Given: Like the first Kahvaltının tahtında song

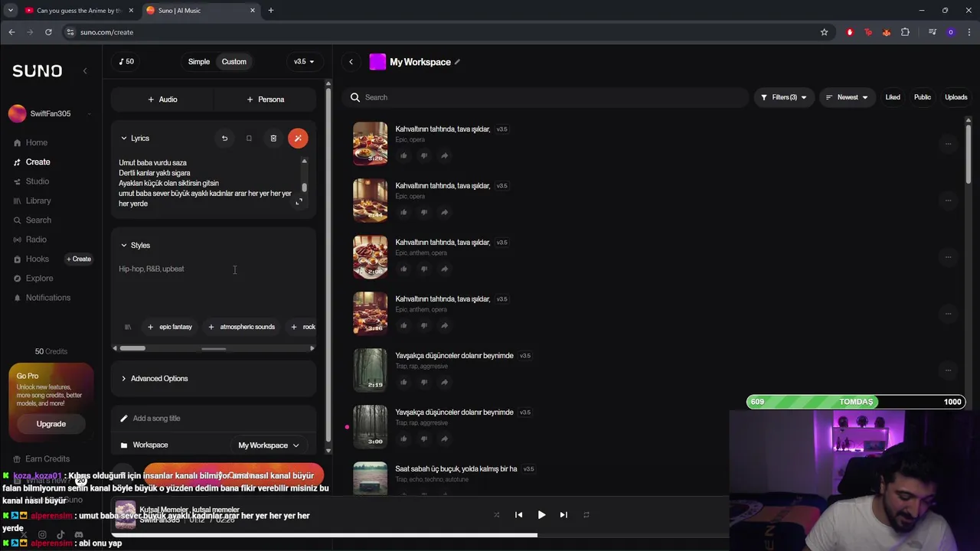Looking at the screenshot, I should click(403, 155).
